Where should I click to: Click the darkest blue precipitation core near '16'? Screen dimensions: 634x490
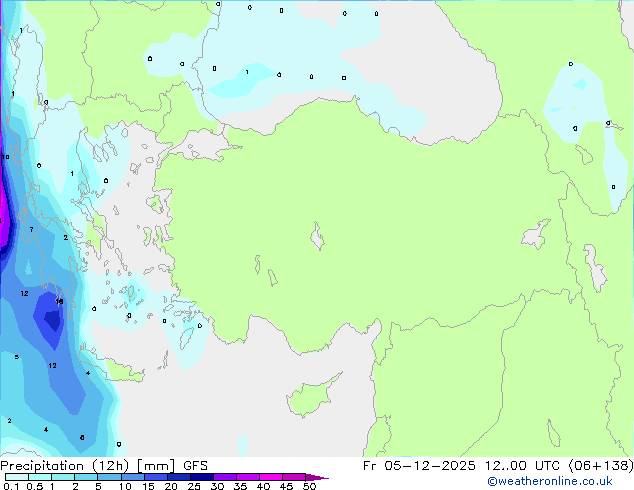tap(53, 320)
